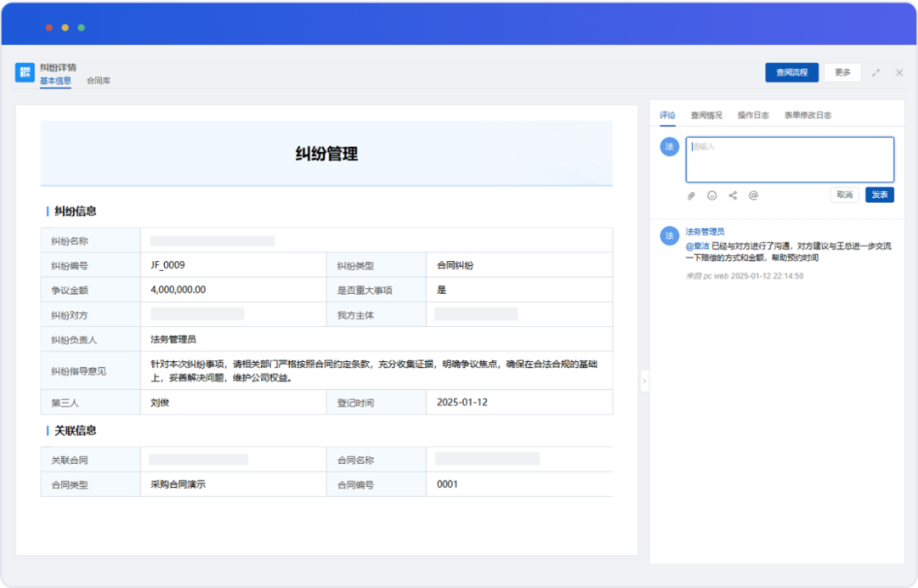Open the 查阅情况 tab
The height and width of the screenshot is (588, 918).
tap(706, 116)
